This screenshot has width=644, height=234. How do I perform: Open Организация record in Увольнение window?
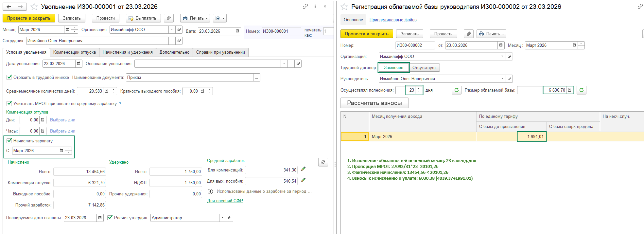[x=179, y=29]
